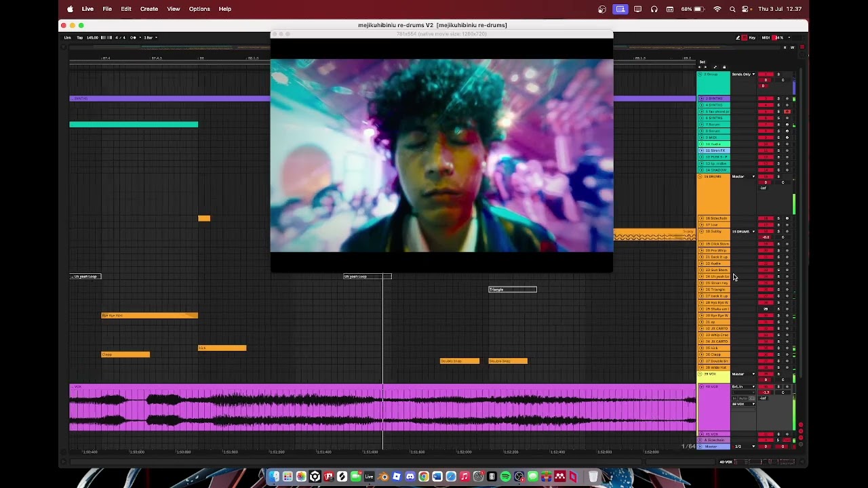Click the 2 Group track title
This screenshot has width=868, height=488.
pos(711,74)
